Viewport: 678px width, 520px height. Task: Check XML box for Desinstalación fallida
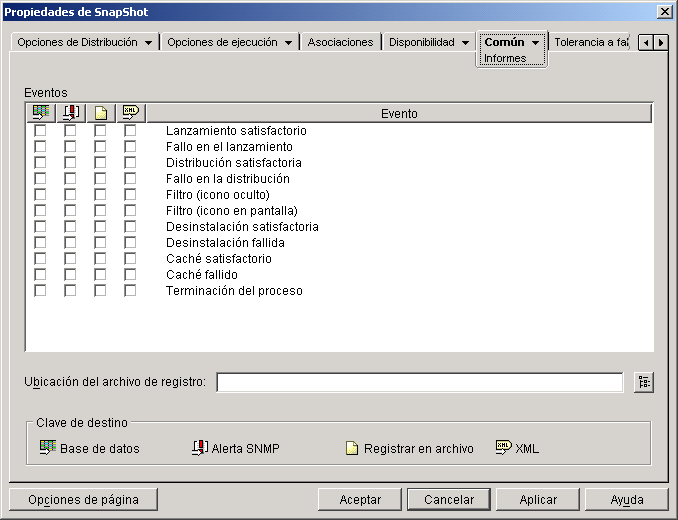pyautogui.click(x=130, y=242)
